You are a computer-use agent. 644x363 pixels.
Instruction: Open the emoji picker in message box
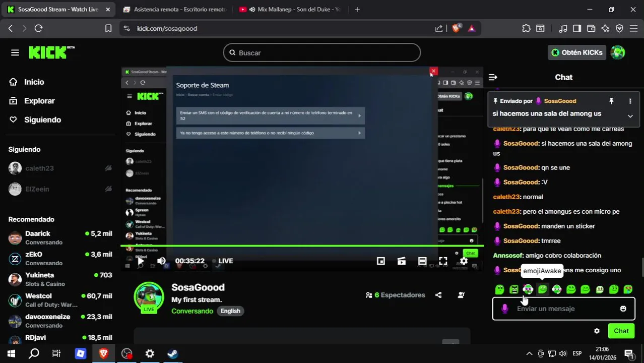[623, 309]
